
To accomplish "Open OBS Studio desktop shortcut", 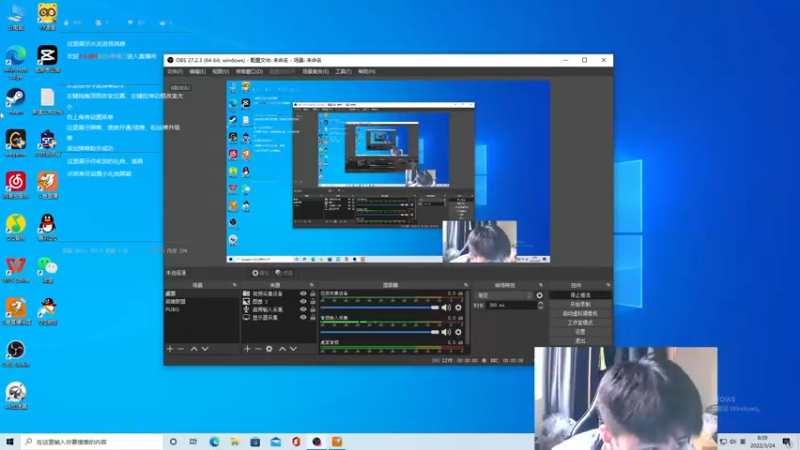I will (16, 354).
